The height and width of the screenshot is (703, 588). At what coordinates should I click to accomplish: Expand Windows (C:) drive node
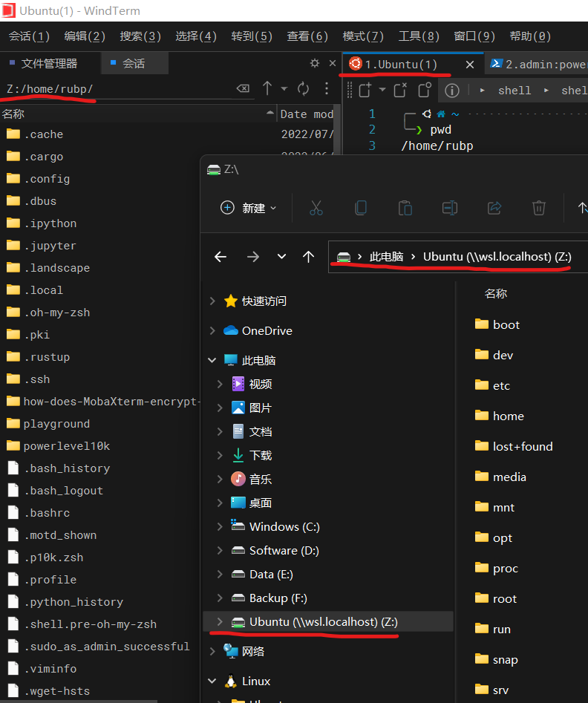point(220,526)
